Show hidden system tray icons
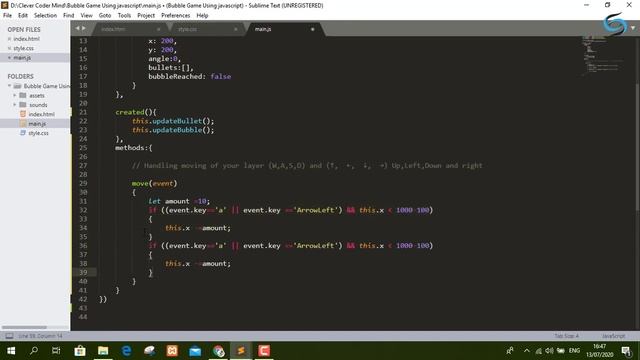The width and height of the screenshot is (640, 360). coord(527,351)
